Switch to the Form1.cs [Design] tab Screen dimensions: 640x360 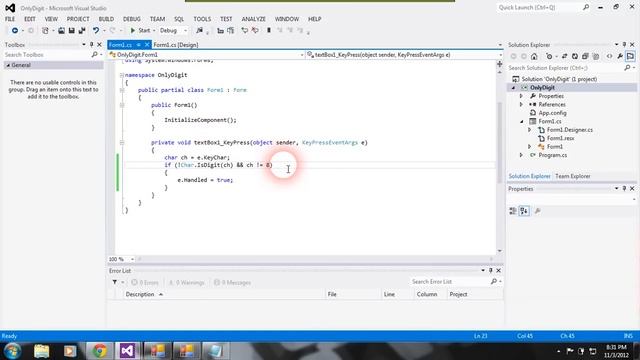coord(176,45)
